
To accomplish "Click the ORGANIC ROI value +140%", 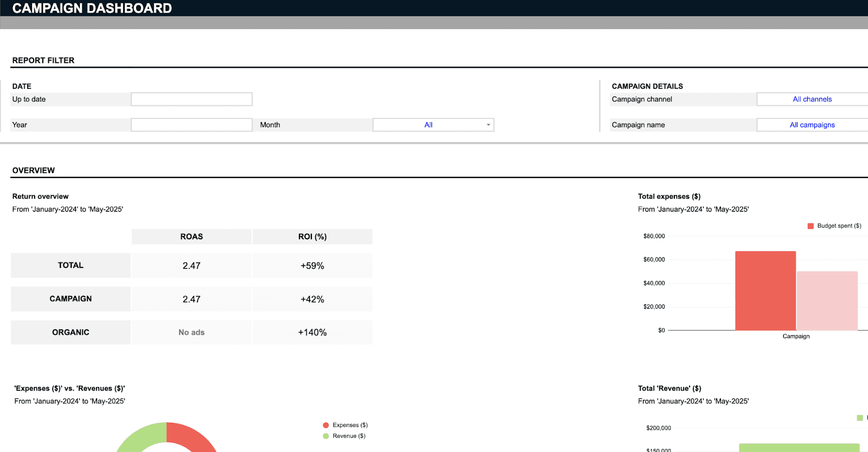I will pos(312,332).
